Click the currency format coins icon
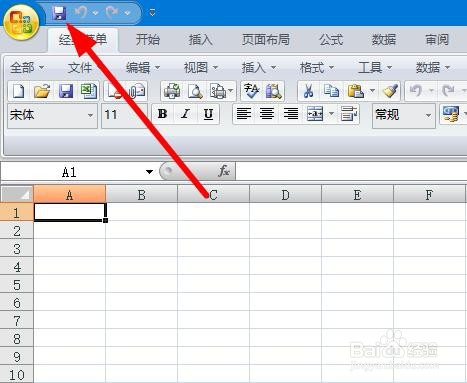467x383 pixels. [x=451, y=114]
